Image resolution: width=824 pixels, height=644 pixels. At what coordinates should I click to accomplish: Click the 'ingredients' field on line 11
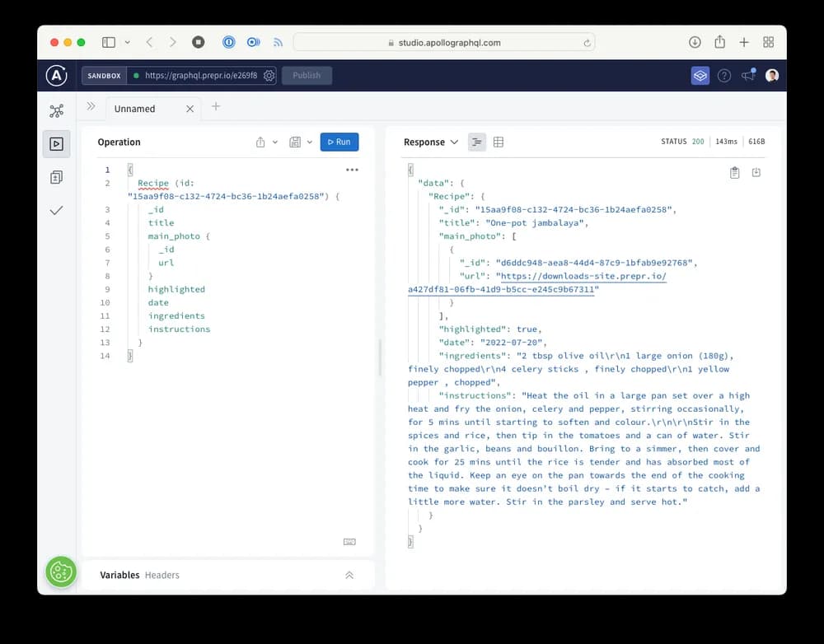tap(176, 315)
